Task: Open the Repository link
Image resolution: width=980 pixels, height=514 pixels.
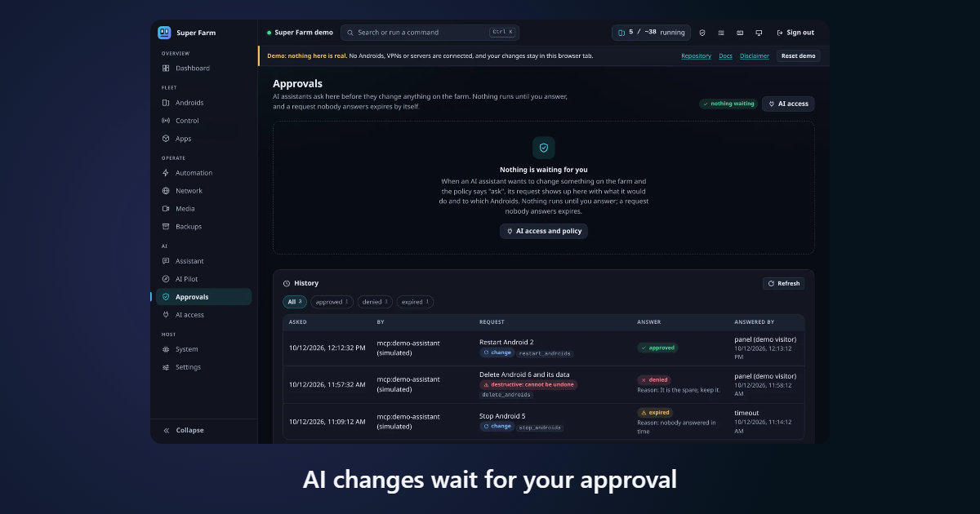Action: tap(696, 56)
